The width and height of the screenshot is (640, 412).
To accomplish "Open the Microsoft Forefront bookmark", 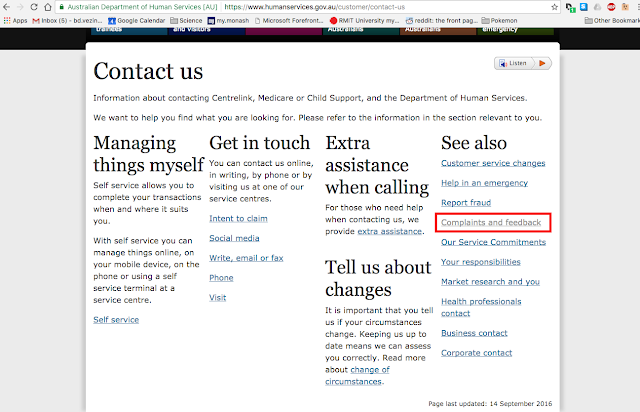I will [x=289, y=20].
